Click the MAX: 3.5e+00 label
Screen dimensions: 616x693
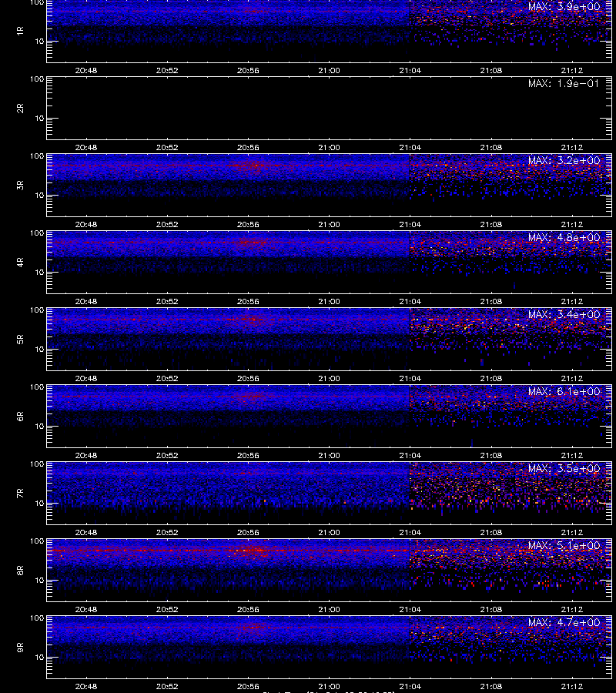[x=564, y=468]
